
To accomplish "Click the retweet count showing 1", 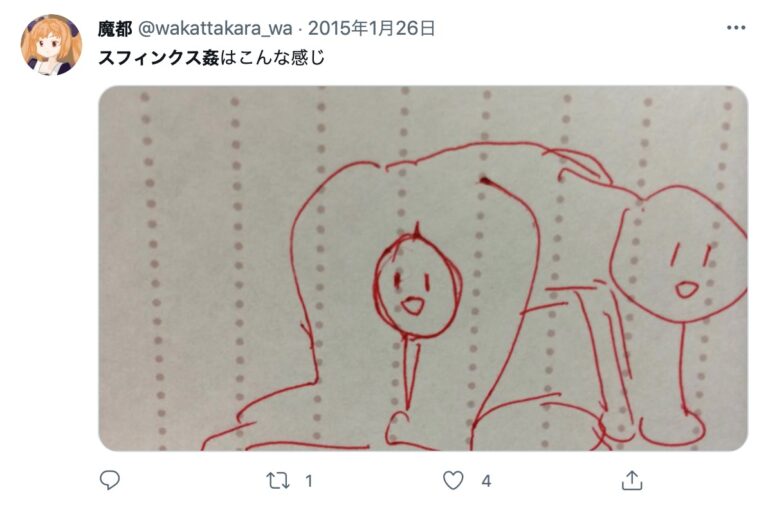I will 309,481.
